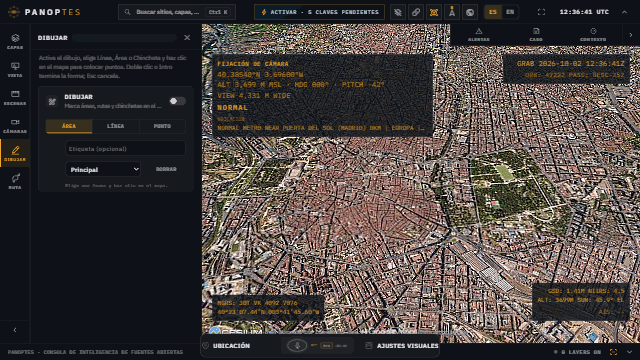This screenshot has width=640, height=360.
Task: Open the Caso tab
Action: pyautogui.click(x=536, y=35)
